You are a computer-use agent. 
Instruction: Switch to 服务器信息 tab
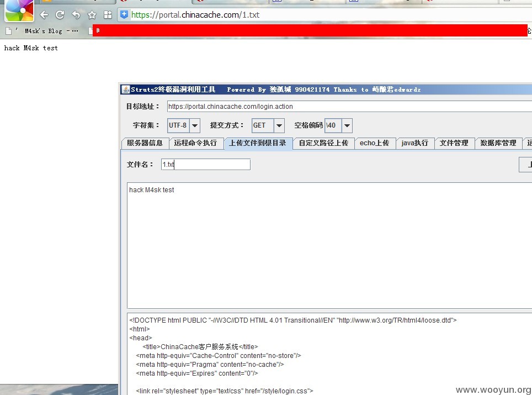pos(145,143)
